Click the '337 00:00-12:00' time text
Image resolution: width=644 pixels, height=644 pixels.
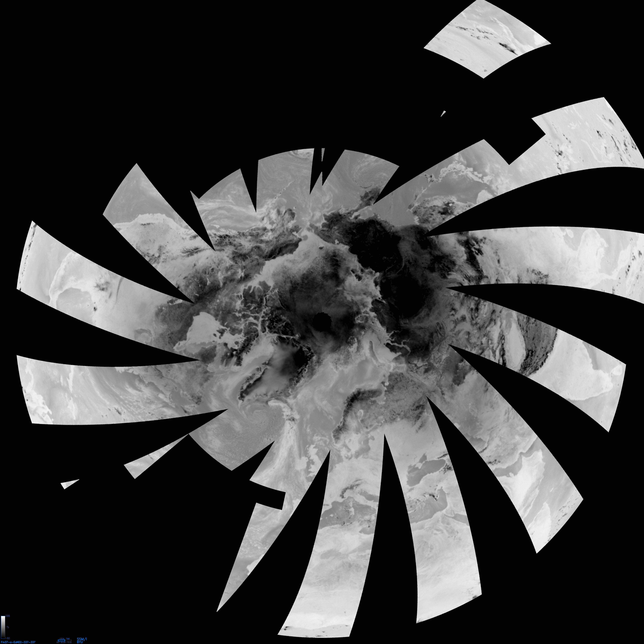(64, 642)
